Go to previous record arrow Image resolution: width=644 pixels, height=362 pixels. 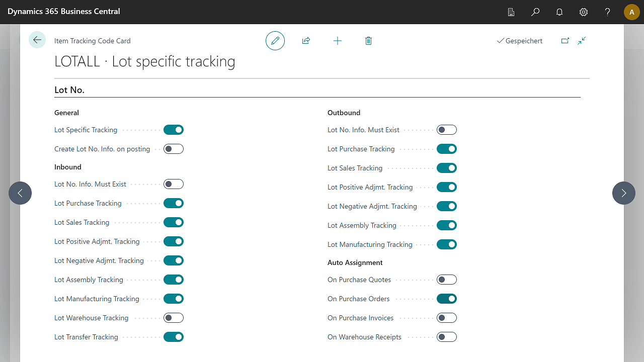pos(20,193)
